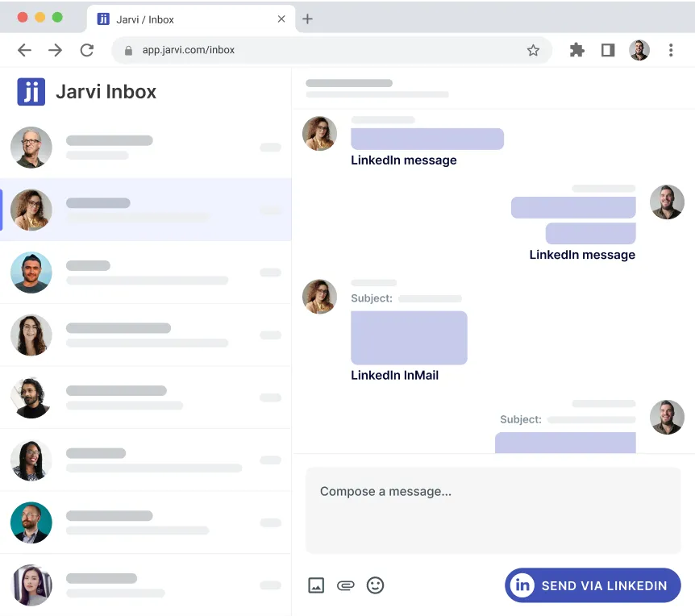Image resolution: width=695 pixels, height=616 pixels.
Task: Bookmark this page with star icon
Action: tap(533, 50)
